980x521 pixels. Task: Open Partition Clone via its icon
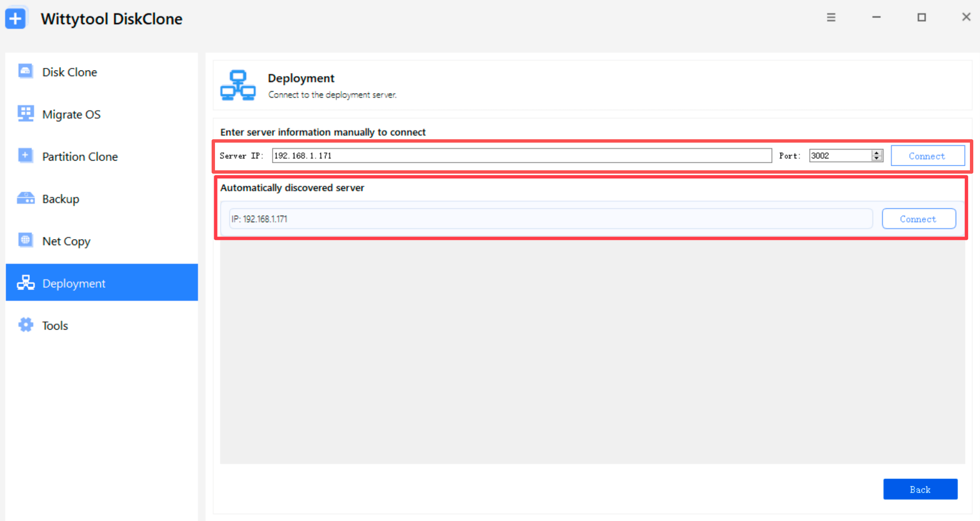pos(25,156)
